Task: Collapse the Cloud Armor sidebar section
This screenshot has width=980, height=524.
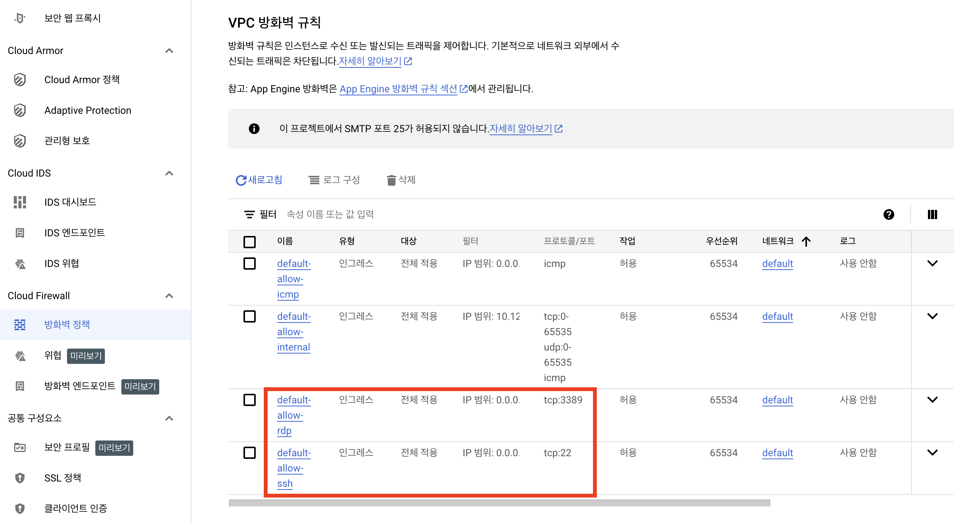Action: [169, 51]
